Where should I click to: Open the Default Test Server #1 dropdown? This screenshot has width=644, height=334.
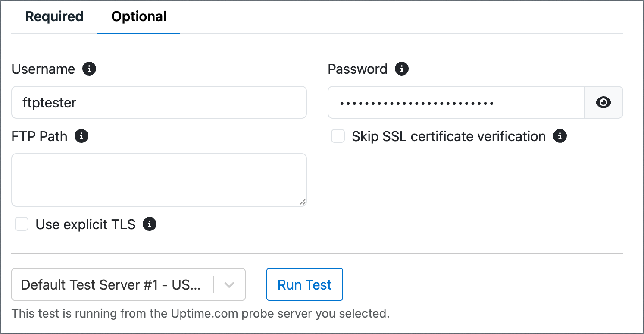[128, 284]
